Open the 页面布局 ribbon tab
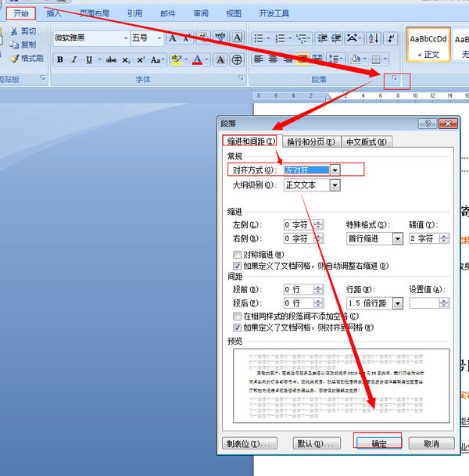 (94, 13)
